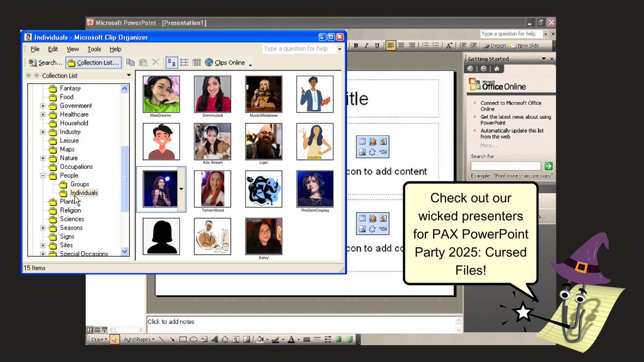Expand the Healthcare folder node
Screen dimensions: 644x362
[x=43, y=114]
